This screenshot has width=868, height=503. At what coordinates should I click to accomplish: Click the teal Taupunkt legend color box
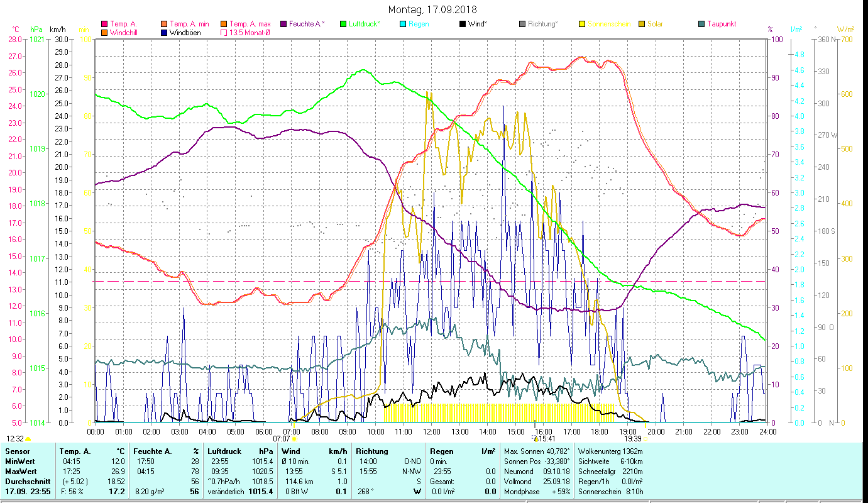pyautogui.click(x=701, y=25)
